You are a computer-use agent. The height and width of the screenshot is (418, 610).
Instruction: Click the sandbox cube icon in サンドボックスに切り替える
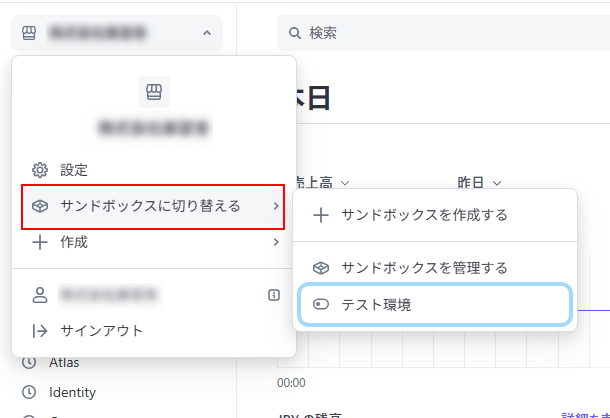click(x=40, y=206)
